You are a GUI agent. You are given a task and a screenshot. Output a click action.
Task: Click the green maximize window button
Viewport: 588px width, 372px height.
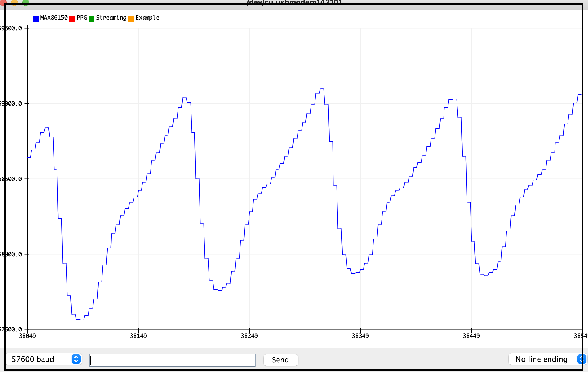(x=26, y=2)
